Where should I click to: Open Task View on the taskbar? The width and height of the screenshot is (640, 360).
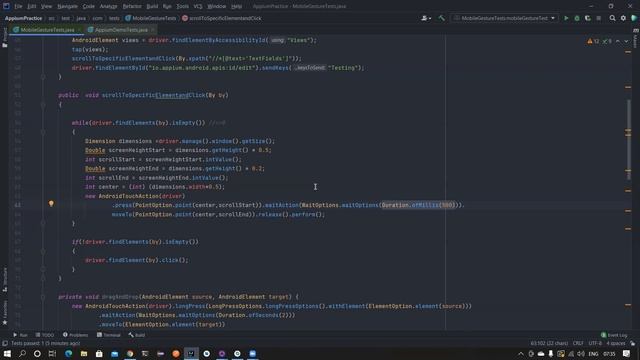(52, 353)
